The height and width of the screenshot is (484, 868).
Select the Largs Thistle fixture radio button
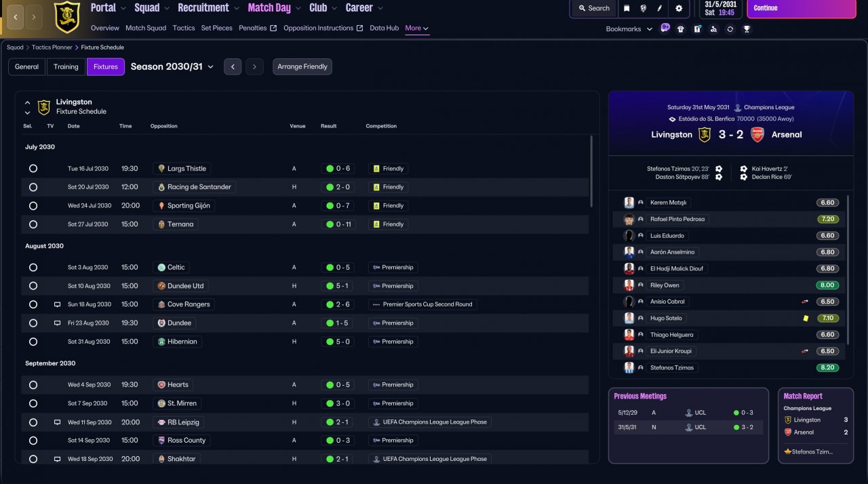[x=33, y=169]
